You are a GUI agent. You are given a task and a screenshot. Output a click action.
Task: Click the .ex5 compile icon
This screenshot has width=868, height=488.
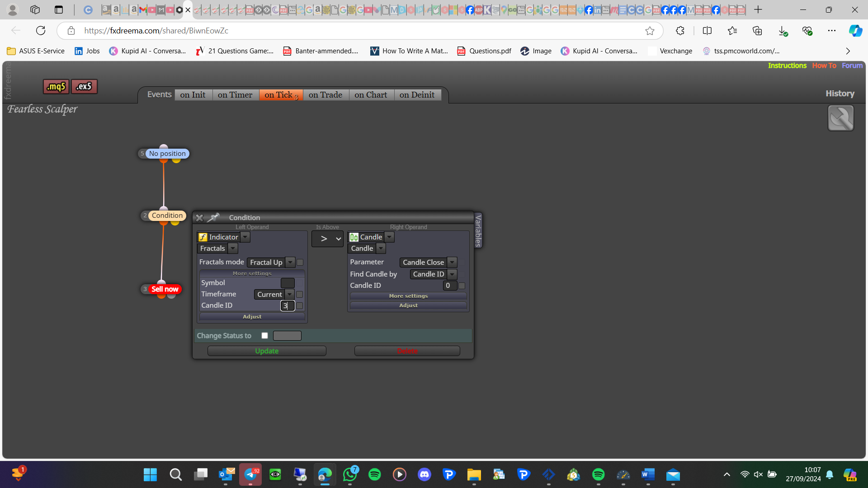(x=84, y=86)
